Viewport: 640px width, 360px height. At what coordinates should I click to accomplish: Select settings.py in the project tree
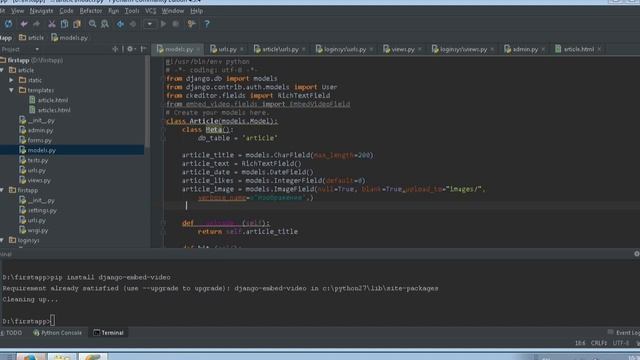[38, 210]
